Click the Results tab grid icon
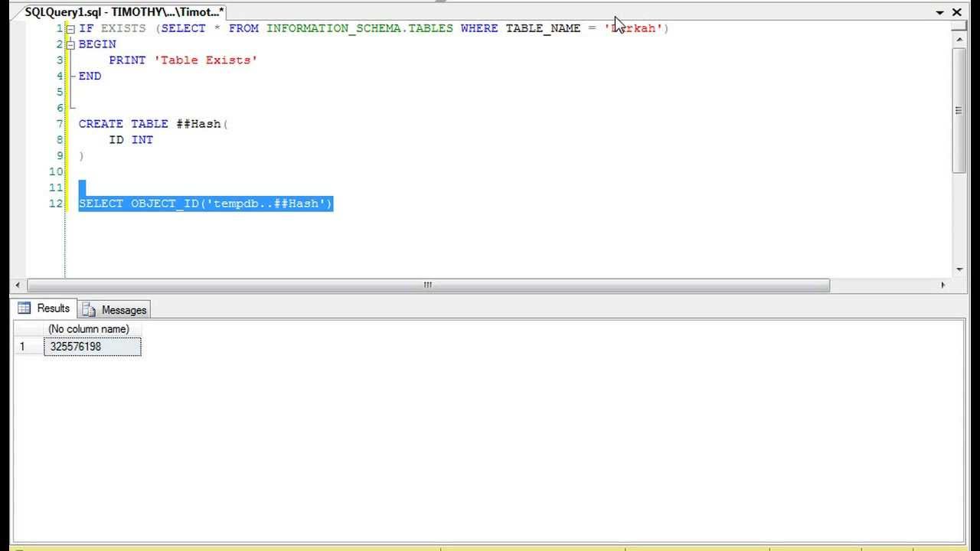This screenshot has width=980, height=551. [x=24, y=308]
